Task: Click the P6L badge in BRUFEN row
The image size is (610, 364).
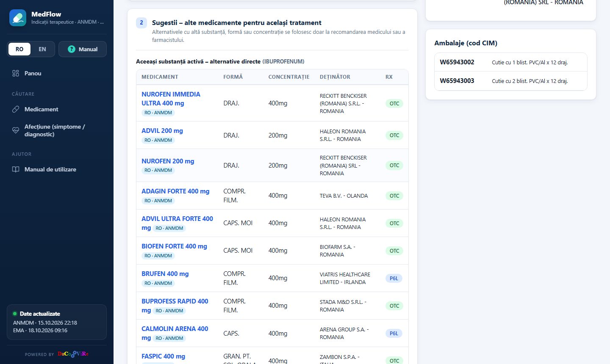Action: [x=394, y=279]
